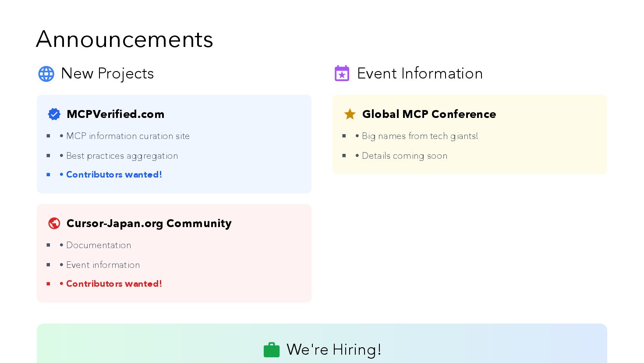Click the "We're Hiring!" heading

coord(334,349)
